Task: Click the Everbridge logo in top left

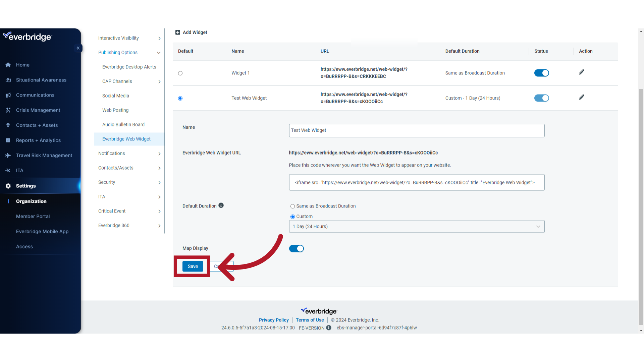Action: tap(28, 37)
